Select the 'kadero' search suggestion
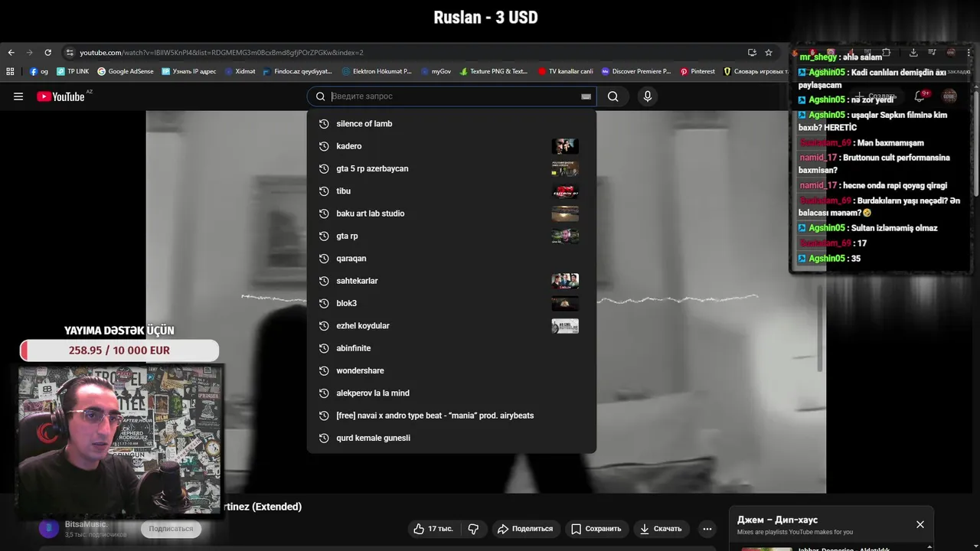980x551 pixels. [452, 146]
